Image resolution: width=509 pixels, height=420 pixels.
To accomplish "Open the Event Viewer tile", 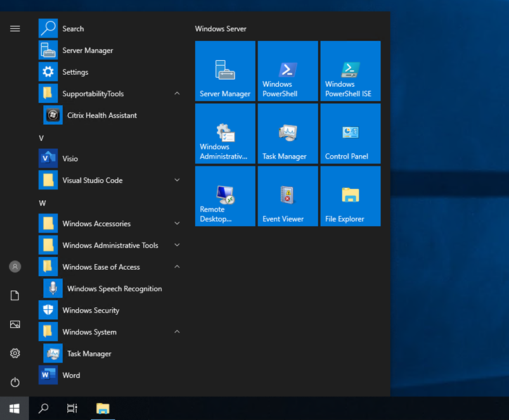I will click(288, 196).
